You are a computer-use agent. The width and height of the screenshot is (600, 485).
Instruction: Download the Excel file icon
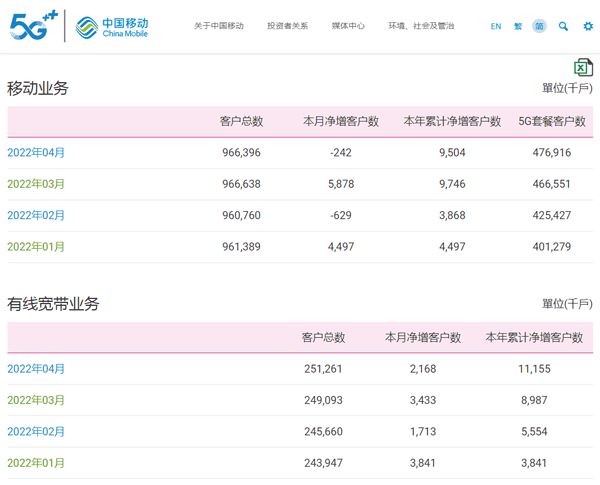(x=583, y=67)
